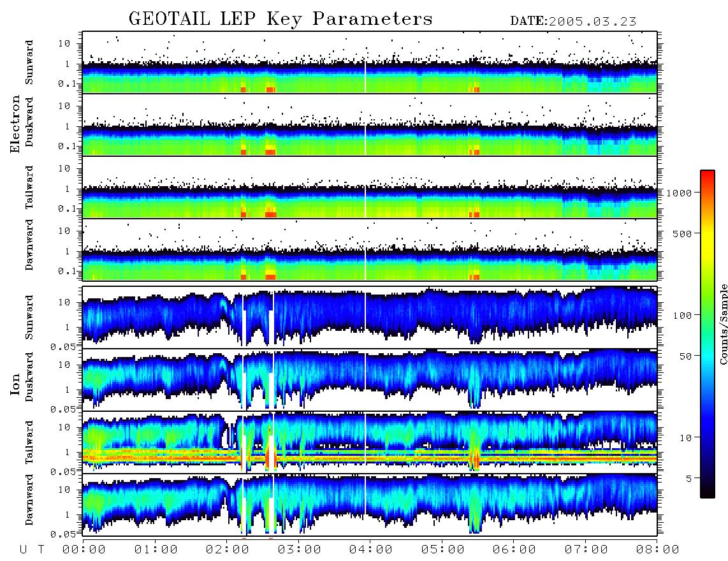Click inside the Ion Sunward spectrogram panel
The image size is (728, 561).
point(370,317)
